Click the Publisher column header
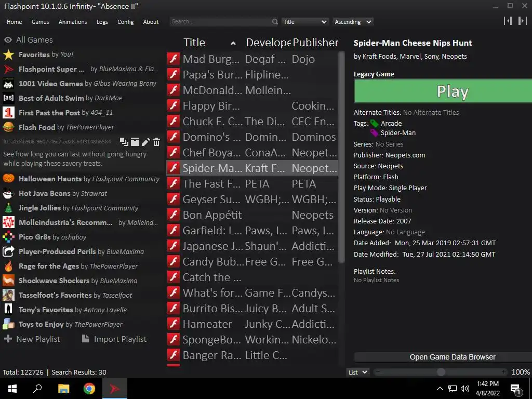This screenshot has width=532, height=399. 315,43
